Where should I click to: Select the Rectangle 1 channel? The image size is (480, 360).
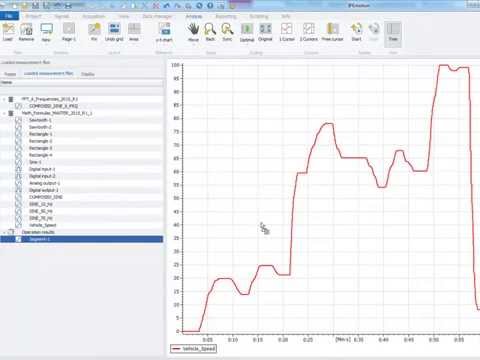pos(40,134)
